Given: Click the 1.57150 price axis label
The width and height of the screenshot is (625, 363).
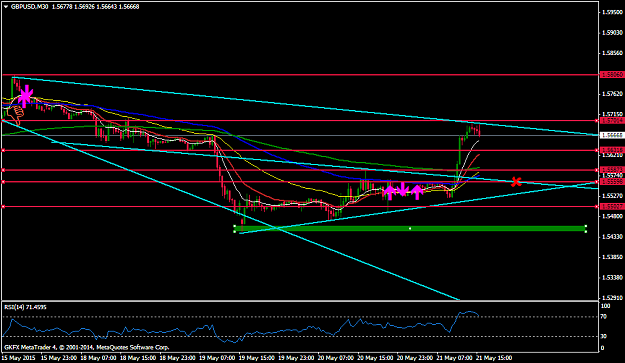Looking at the screenshot, I should point(613,114).
